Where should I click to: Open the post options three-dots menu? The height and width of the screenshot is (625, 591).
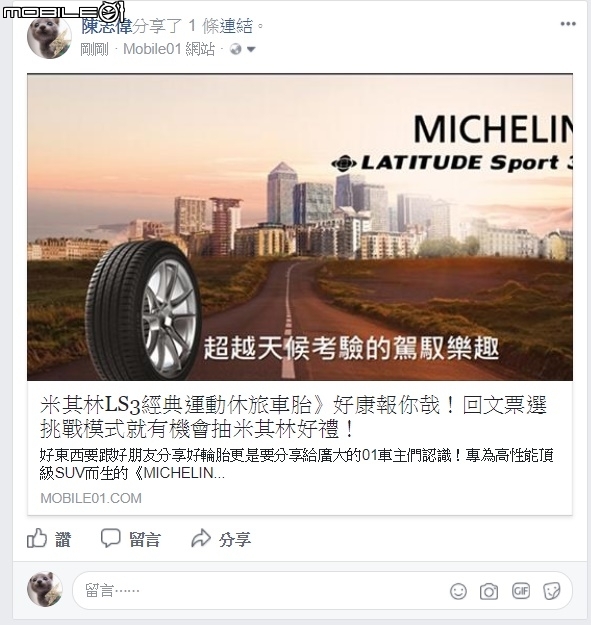(x=568, y=24)
